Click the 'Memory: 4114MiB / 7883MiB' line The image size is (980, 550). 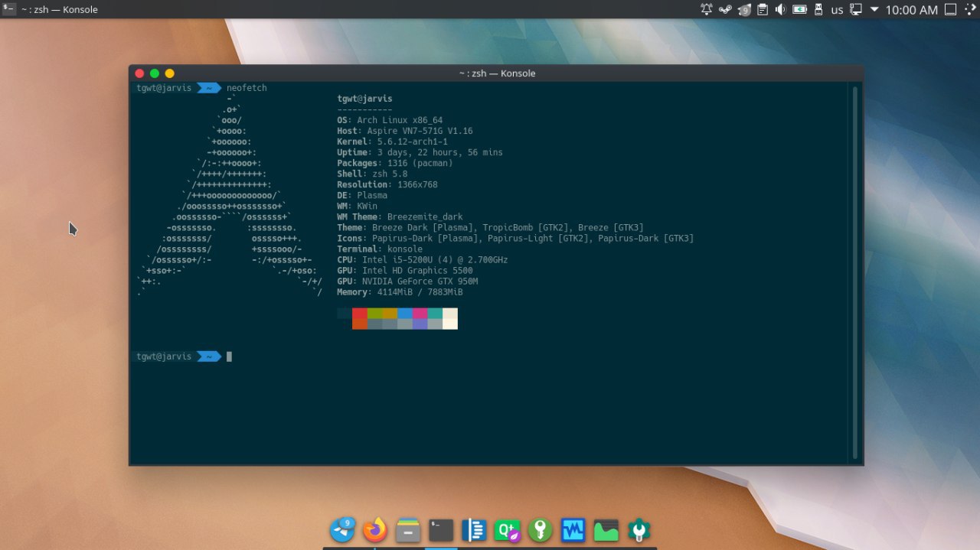point(400,291)
